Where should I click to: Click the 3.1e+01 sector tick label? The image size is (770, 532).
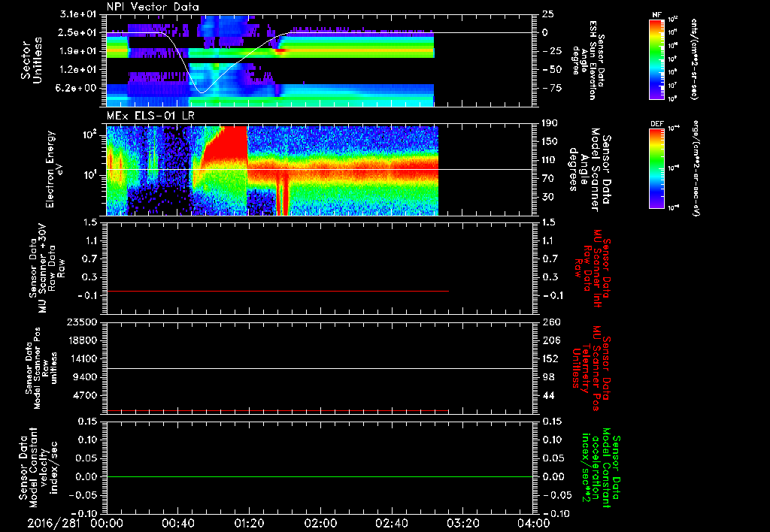click(x=78, y=14)
